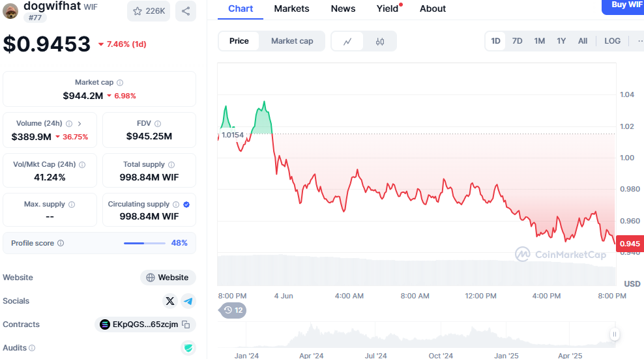The height and width of the screenshot is (359, 644).
Task: Open history events badge 12
Action: pos(233,310)
